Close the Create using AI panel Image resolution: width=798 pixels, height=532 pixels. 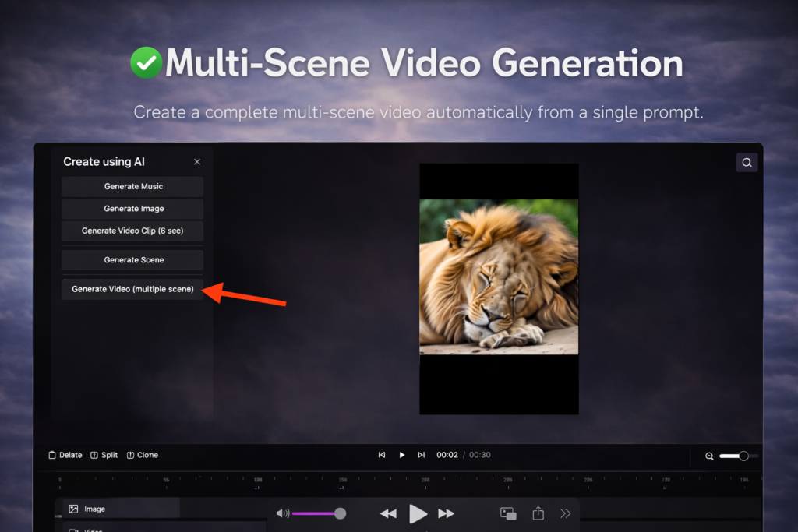click(197, 161)
